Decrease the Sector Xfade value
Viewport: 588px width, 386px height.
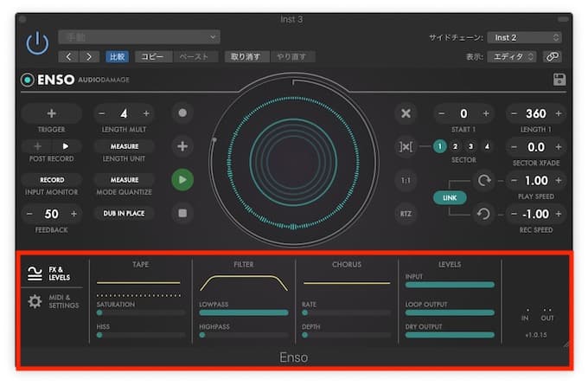514,147
